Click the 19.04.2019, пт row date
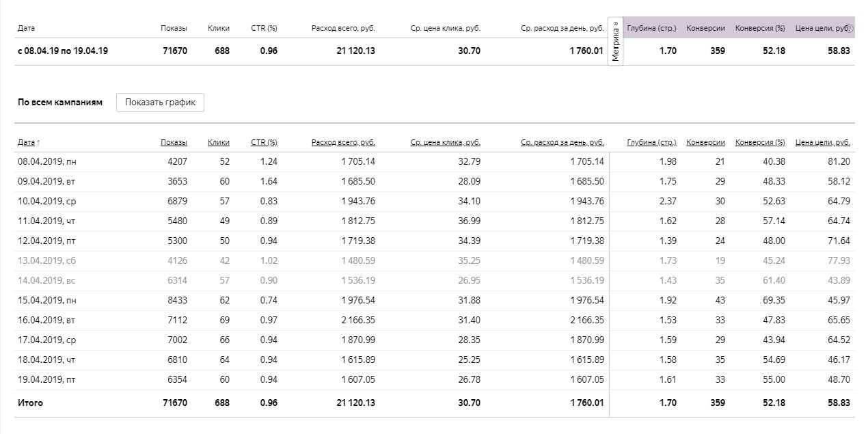This screenshot has width=868, height=434. 46,379
